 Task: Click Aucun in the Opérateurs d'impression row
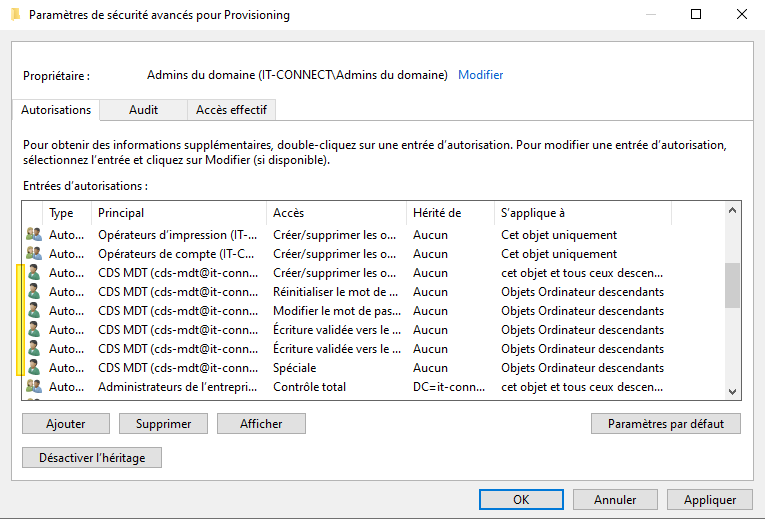tap(430, 235)
